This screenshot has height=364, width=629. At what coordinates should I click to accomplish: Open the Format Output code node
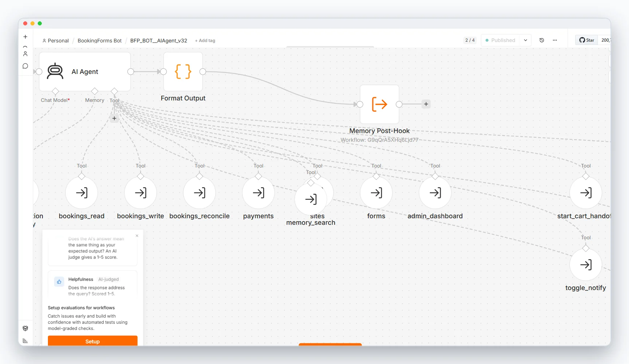pos(183,72)
